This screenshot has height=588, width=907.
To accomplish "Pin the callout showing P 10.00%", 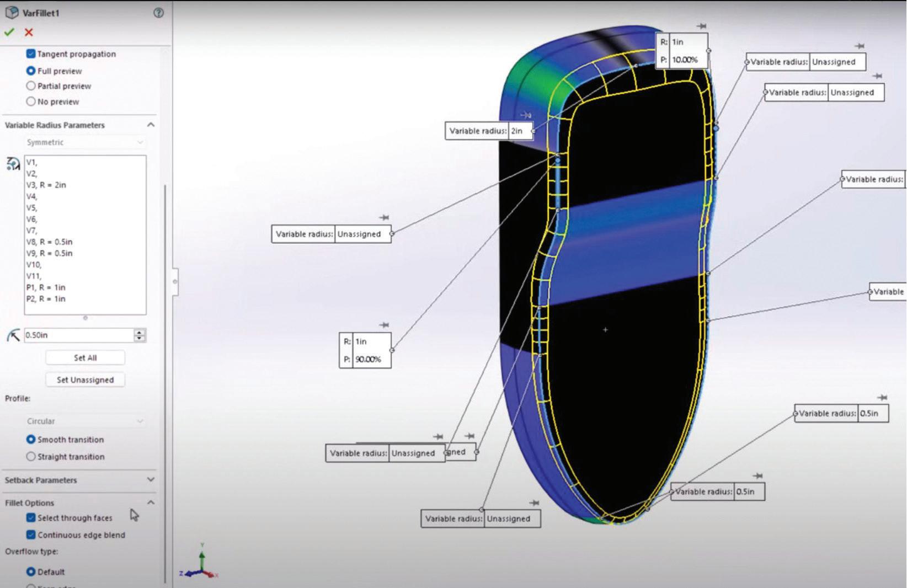I will click(701, 26).
